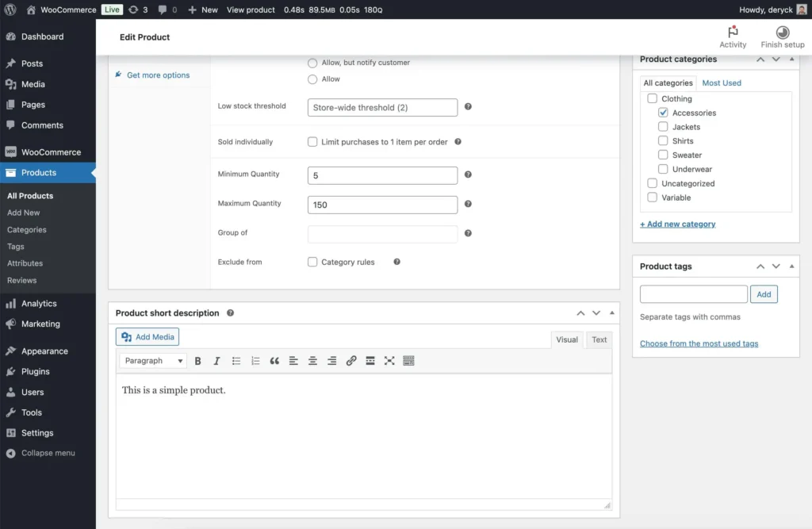Click the insert link icon
This screenshot has width=812, height=529.
click(x=351, y=361)
